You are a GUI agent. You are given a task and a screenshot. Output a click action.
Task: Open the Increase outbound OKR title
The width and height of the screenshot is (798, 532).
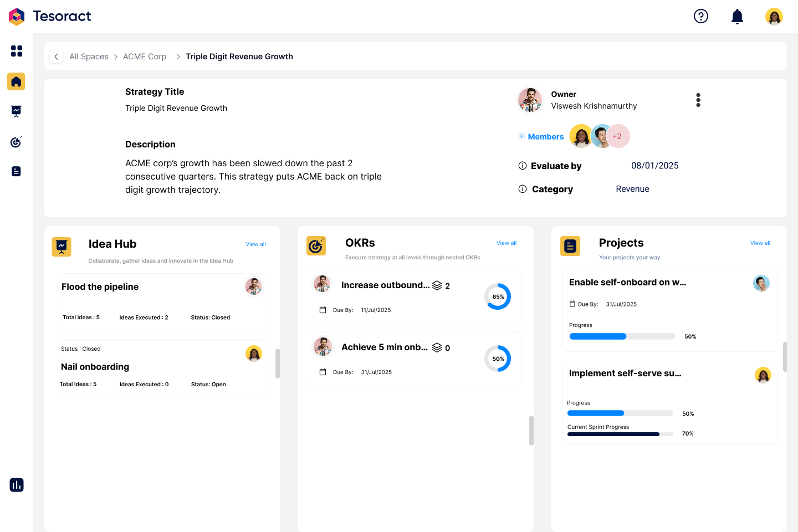click(x=386, y=285)
